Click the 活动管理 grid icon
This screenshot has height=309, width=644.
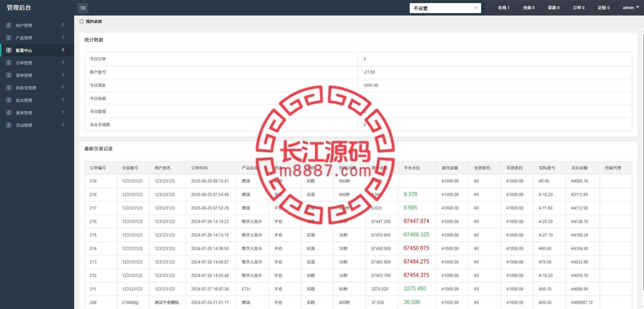pyautogui.click(x=9, y=125)
